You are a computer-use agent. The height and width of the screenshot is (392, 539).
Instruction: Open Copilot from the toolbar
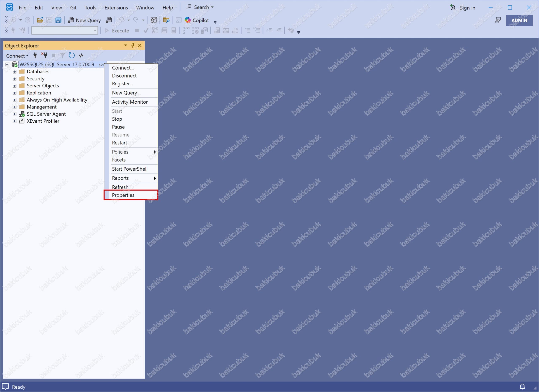(197, 20)
